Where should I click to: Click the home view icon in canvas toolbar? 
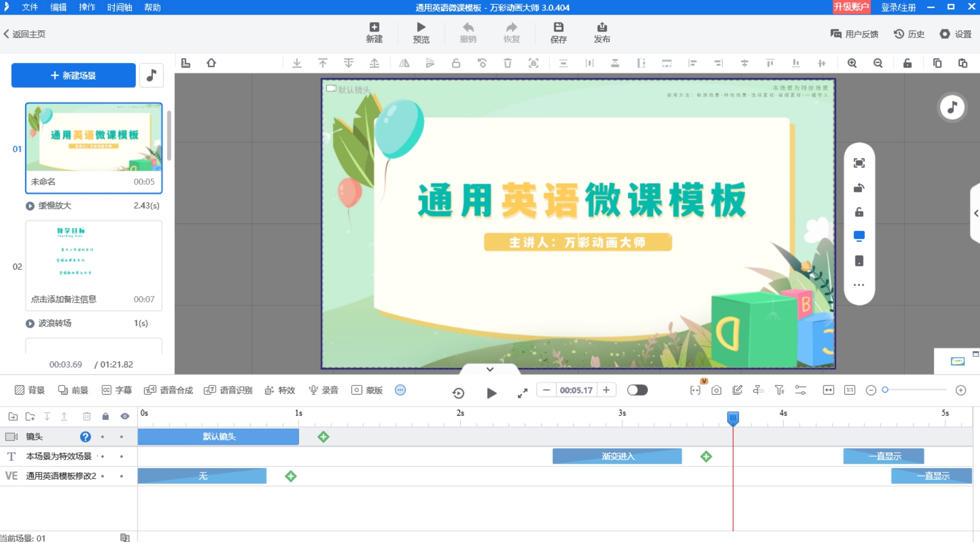(212, 63)
